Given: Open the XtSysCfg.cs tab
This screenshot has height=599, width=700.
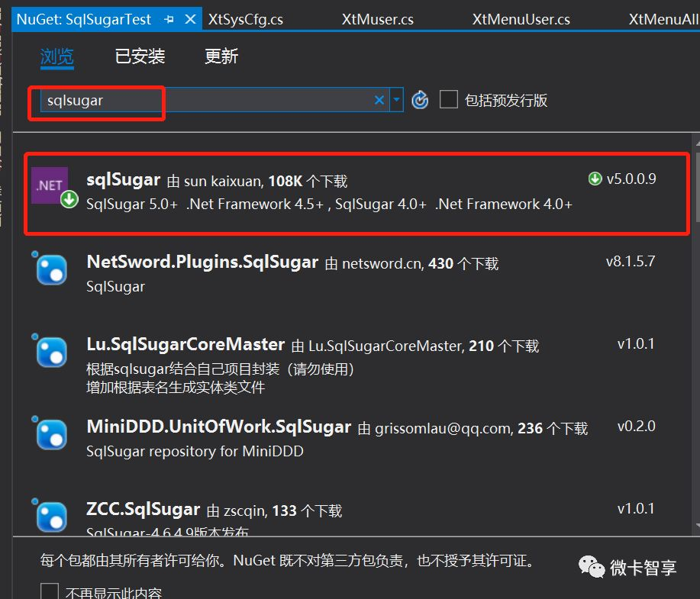Looking at the screenshot, I should click(x=246, y=19).
